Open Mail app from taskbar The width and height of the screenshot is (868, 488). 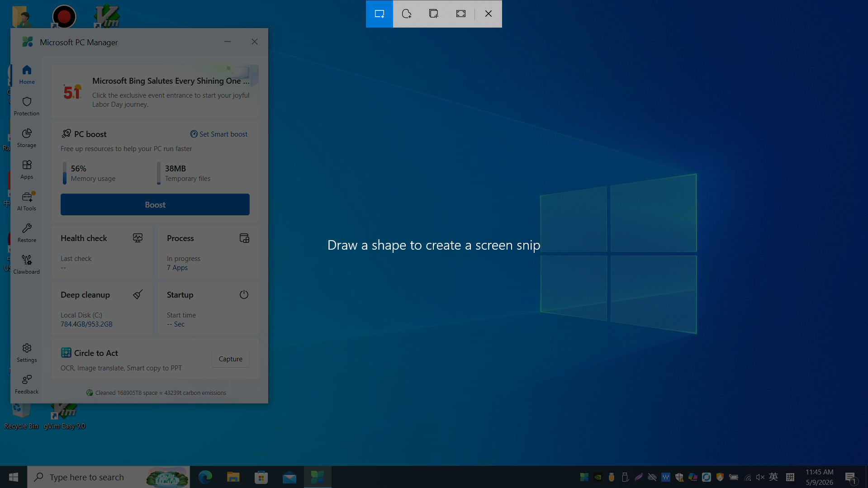click(289, 477)
